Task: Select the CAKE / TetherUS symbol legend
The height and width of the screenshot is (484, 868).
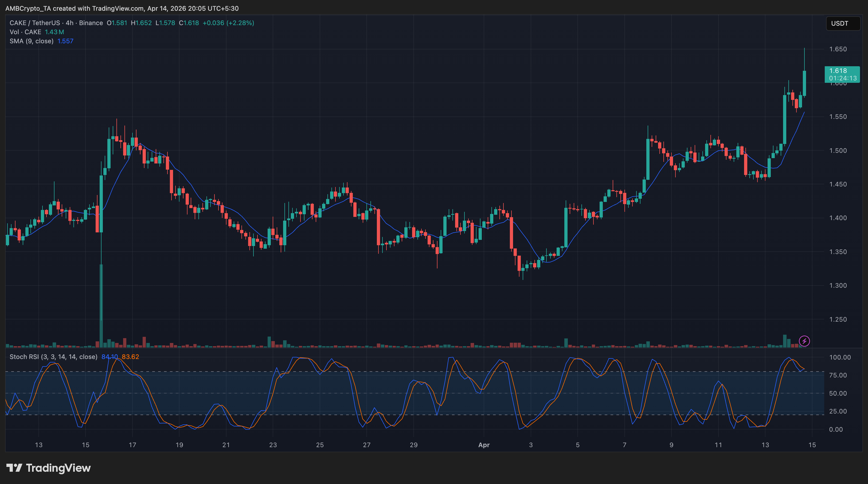Action: click(34, 23)
